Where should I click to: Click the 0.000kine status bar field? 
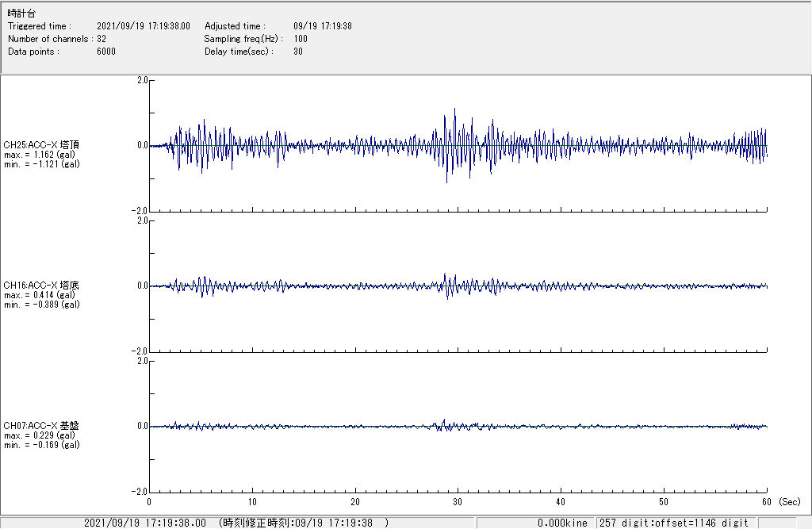(x=562, y=523)
